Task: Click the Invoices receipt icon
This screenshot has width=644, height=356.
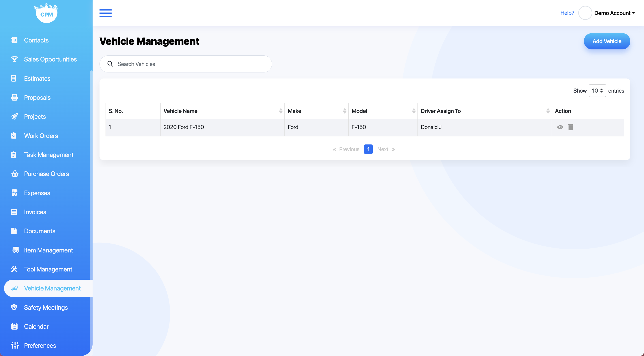Action: (14, 212)
